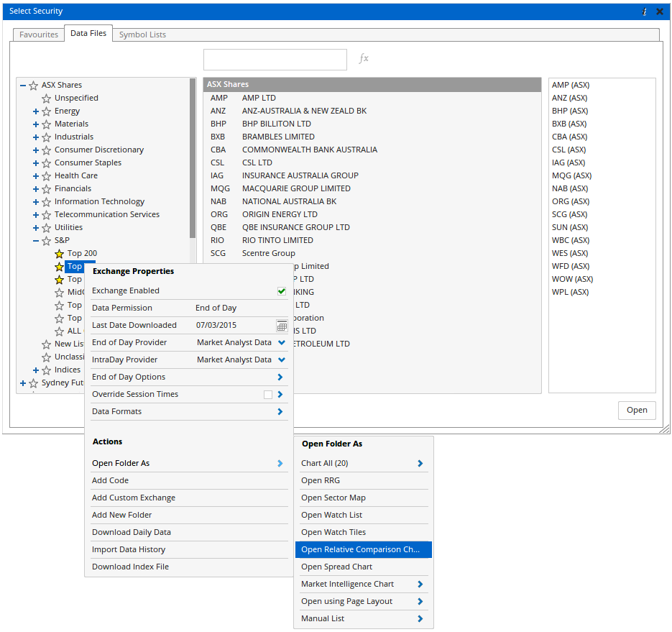
Task: Collapse the ASX Shares tree node
Action: 23,86
